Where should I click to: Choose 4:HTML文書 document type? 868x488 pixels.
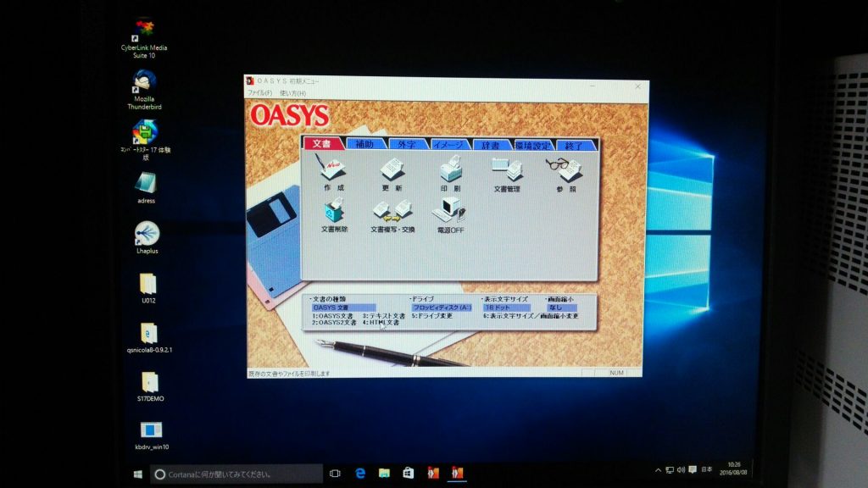[381, 323]
